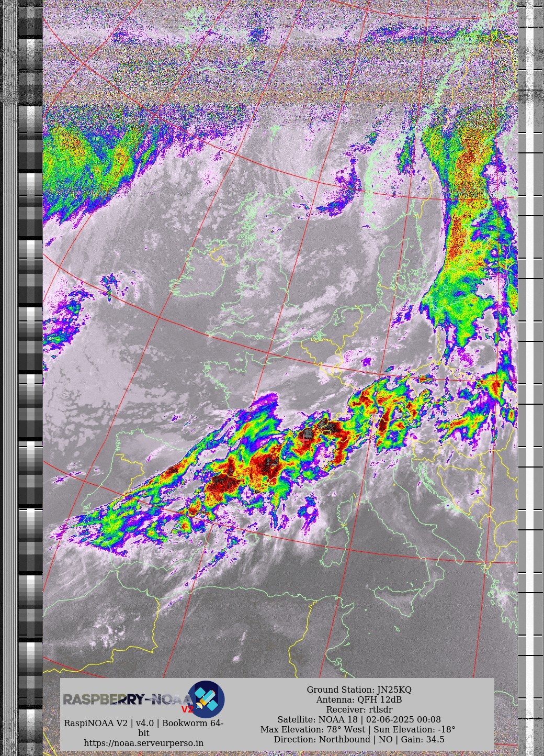This screenshot has height=756, width=544.
Task: Select the 'Ground Station: JN25KQ' line
Action: (359, 690)
